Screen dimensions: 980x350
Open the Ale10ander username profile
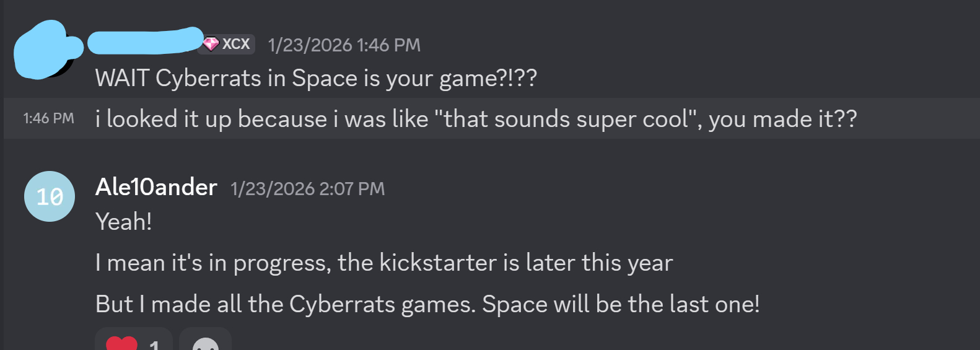click(156, 187)
